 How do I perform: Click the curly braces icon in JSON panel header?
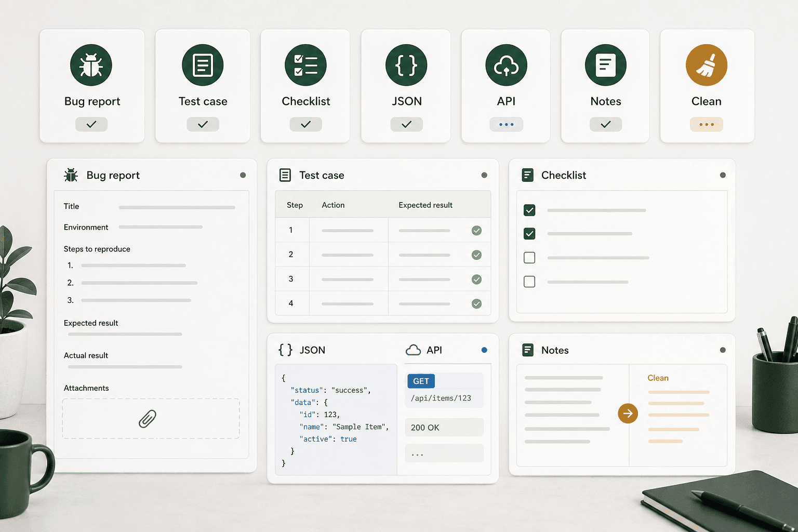pos(286,350)
